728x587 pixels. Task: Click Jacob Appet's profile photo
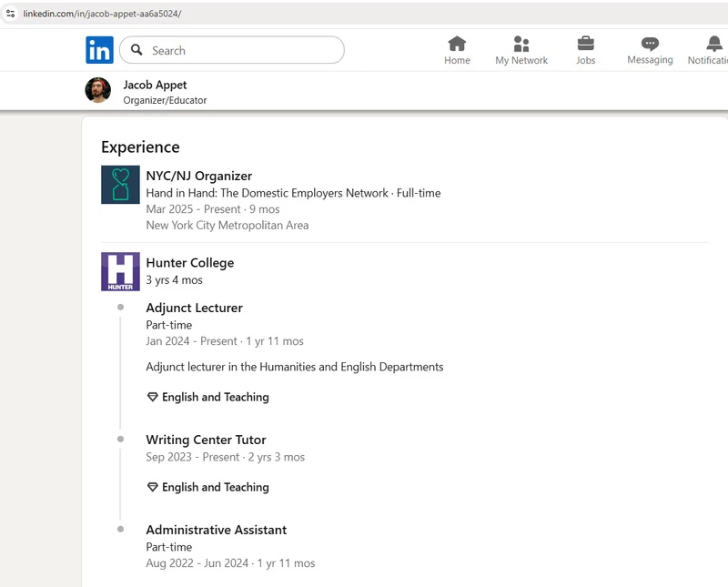pos(98,90)
